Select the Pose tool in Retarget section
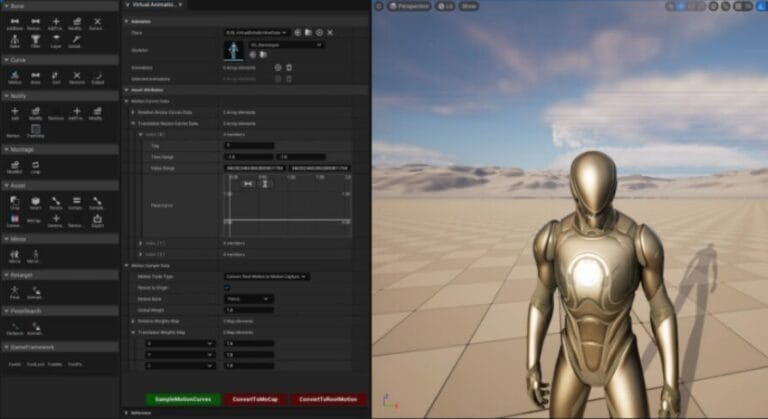Screen dimensions: 768x419 tap(15, 293)
